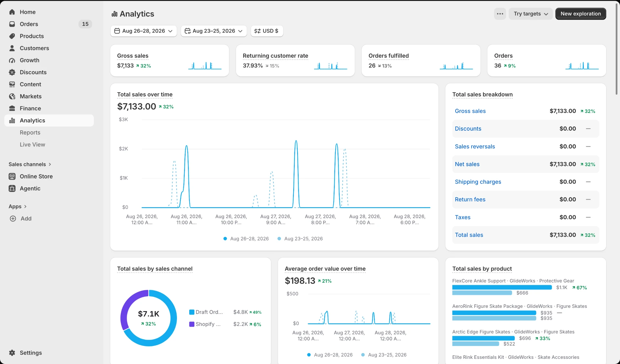
Task: Click the Average order value over time title
Action: (325, 269)
